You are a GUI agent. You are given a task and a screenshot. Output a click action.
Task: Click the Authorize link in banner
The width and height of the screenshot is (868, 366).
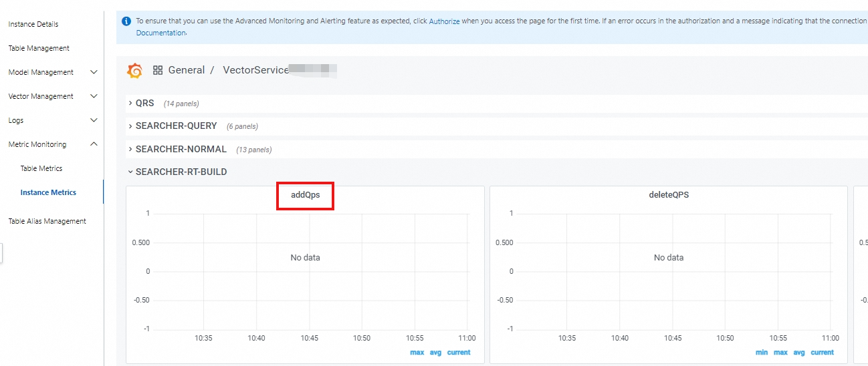444,21
